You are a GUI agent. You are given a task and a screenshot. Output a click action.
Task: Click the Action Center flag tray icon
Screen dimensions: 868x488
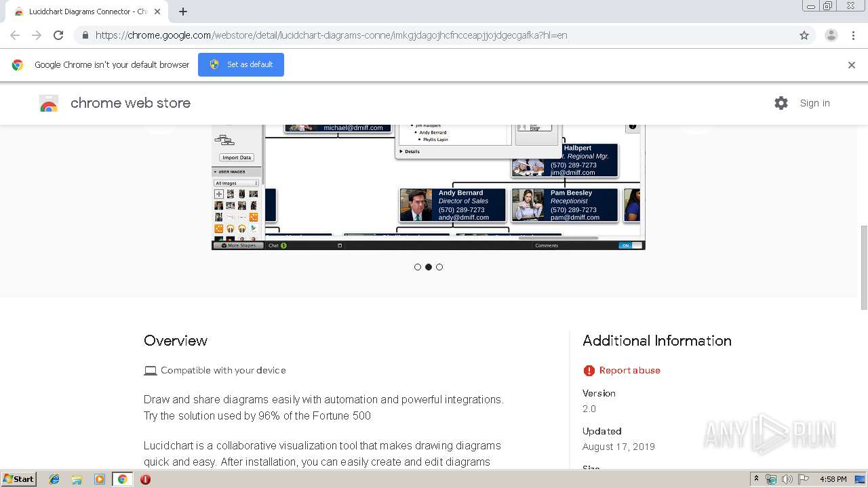tap(804, 479)
